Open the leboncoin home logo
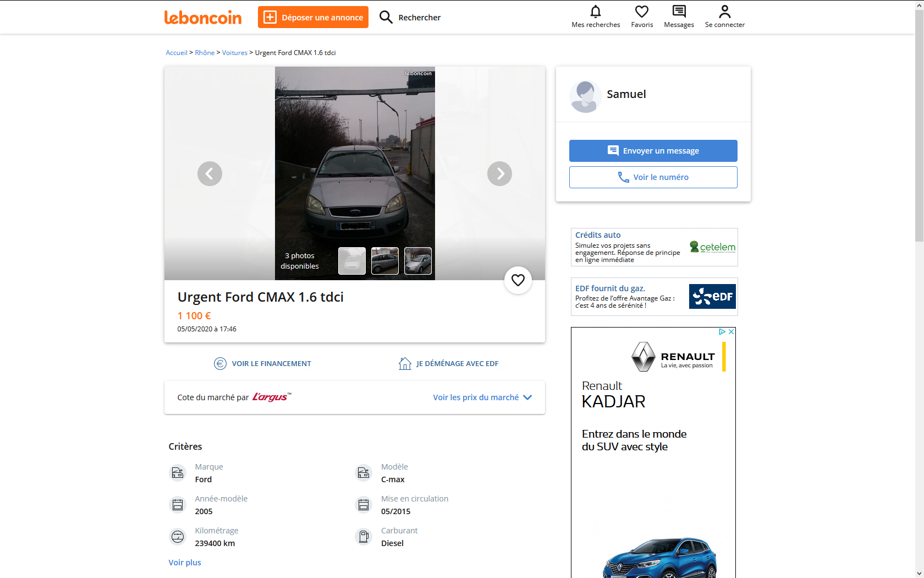Screen dimensions: 924x578 tap(203, 18)
